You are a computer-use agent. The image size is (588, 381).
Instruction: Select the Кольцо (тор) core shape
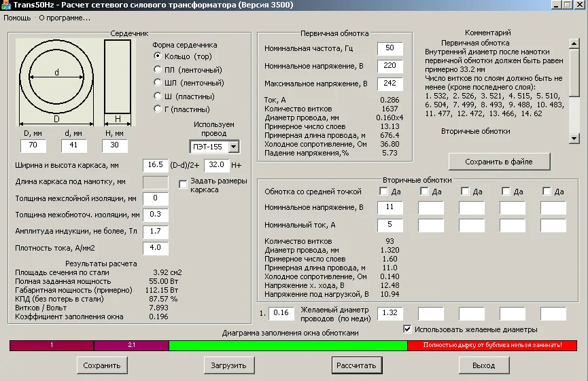pyautogui.click(x=158, y=56)
